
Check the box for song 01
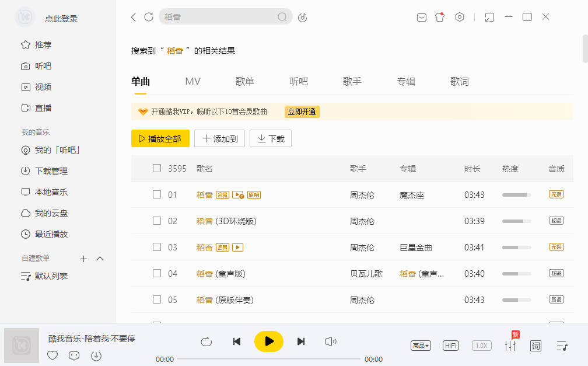tap(157, 194)
